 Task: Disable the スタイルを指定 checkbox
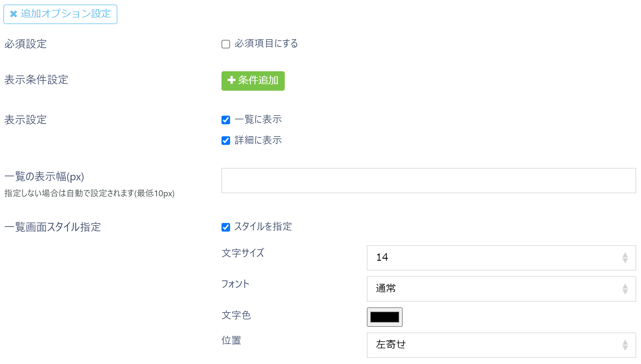(225, 227)
